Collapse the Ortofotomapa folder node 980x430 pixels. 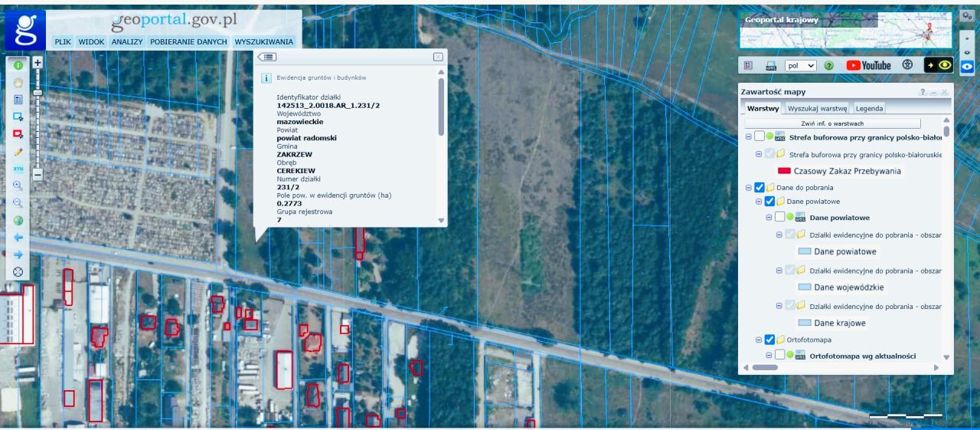click(x=759, y=340)
